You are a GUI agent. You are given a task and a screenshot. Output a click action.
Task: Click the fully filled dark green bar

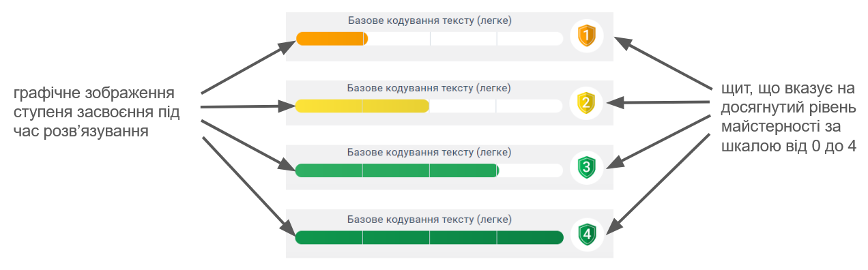point(429,237)
